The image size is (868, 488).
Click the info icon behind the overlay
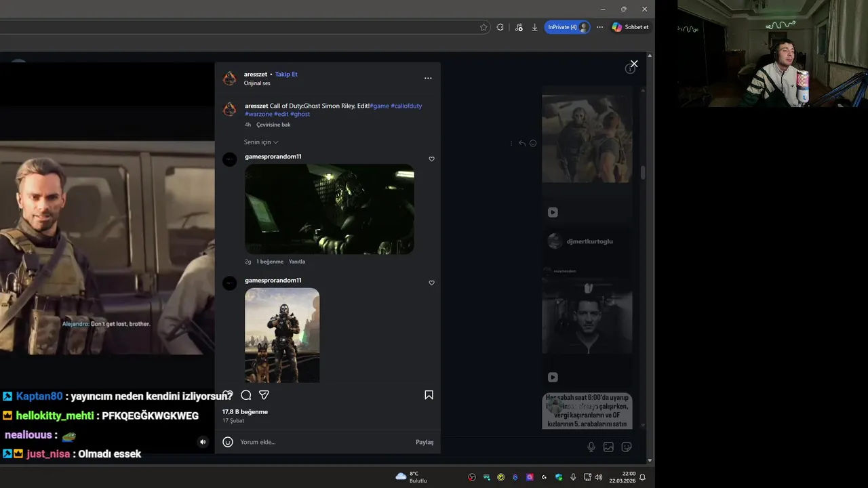tap(629, 69)
